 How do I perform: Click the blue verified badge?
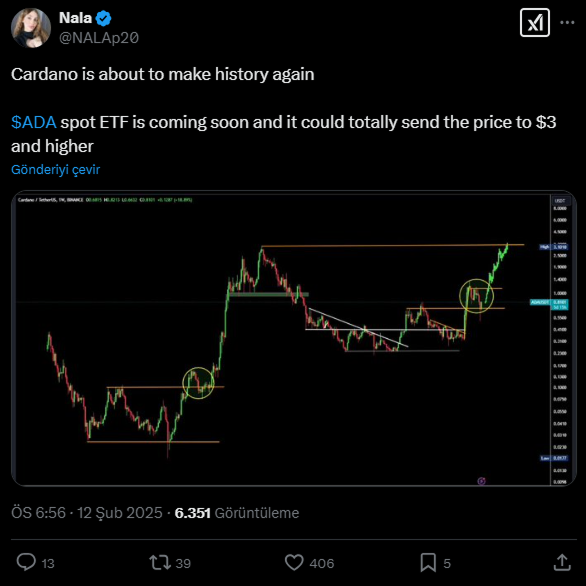104,18
